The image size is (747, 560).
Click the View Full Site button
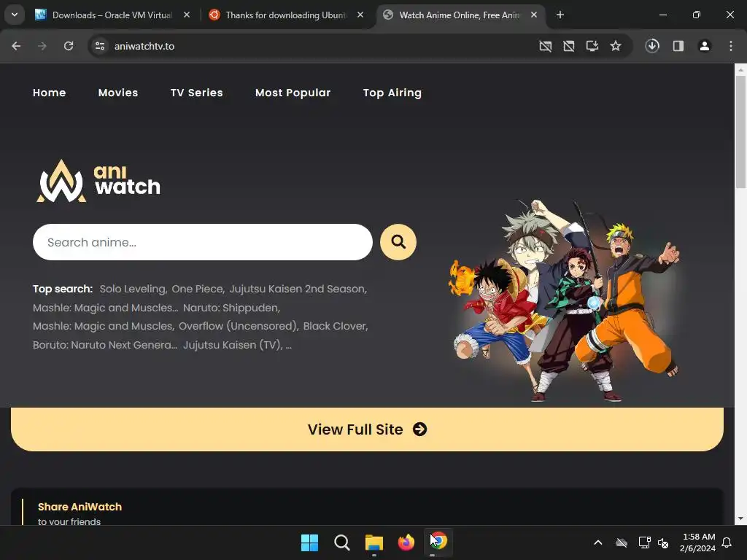pyautogui.click(x=367, y=429)
